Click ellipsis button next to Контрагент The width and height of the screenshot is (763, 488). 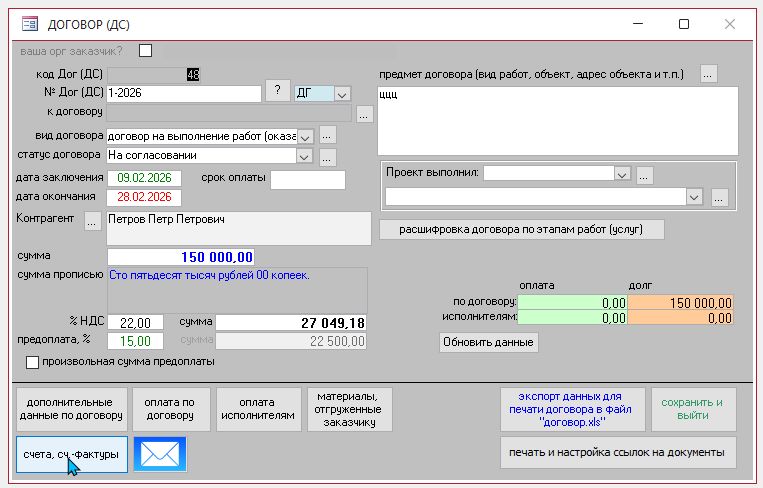(x=93, y=222)
